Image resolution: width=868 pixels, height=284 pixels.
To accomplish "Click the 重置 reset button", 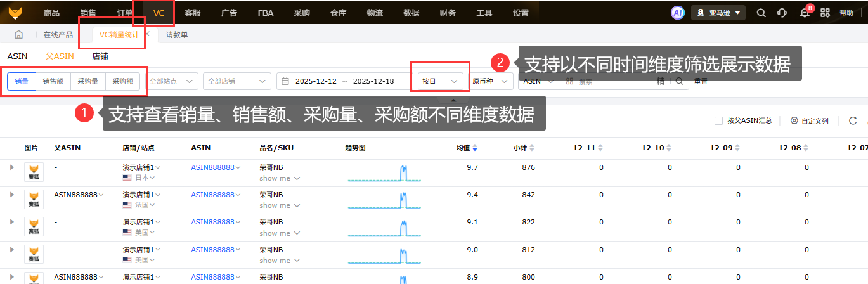I will tap(701, 81).
